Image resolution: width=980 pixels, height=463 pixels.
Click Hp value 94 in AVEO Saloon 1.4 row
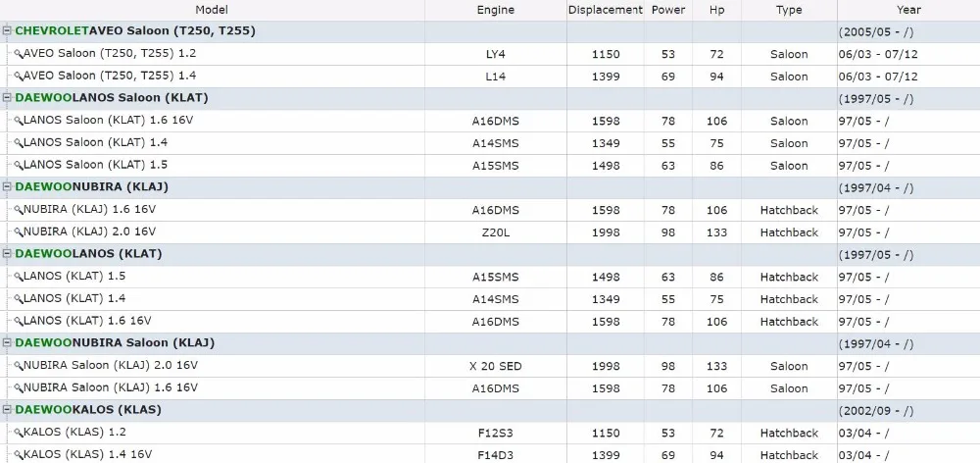[717, 77]
